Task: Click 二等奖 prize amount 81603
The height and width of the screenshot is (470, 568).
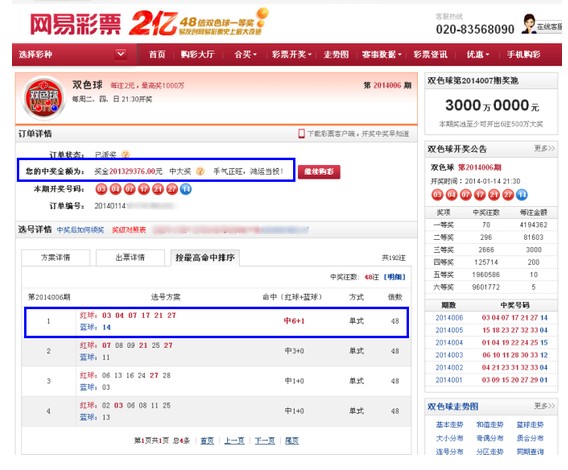Action: coord(533,237)
